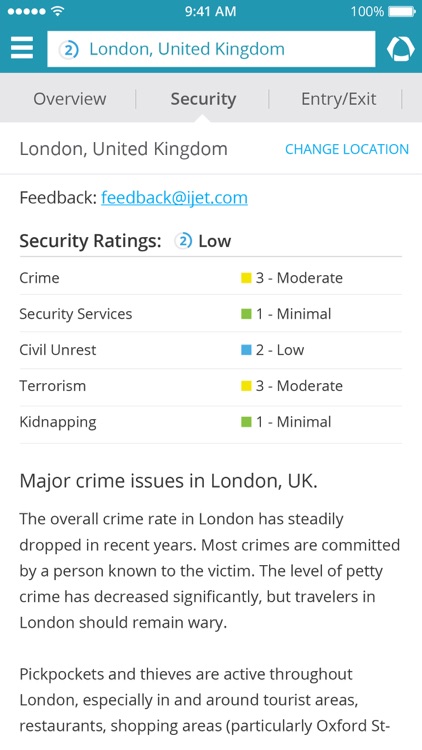Open the Entry/Exit tab

[339, 99]
